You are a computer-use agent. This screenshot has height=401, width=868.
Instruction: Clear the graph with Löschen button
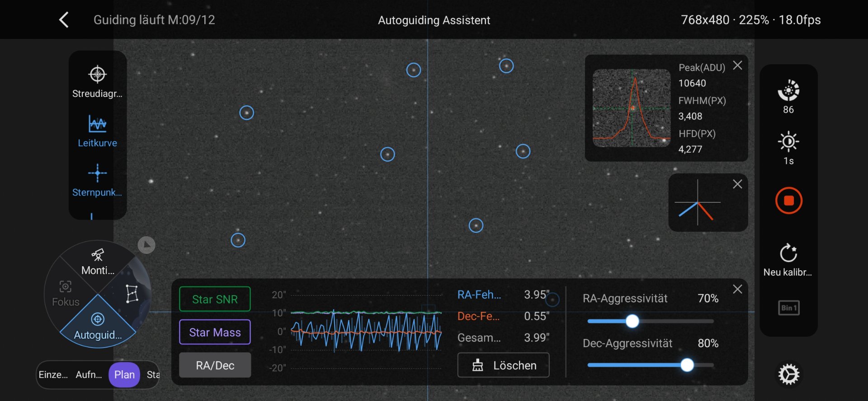tap(503, 365)
